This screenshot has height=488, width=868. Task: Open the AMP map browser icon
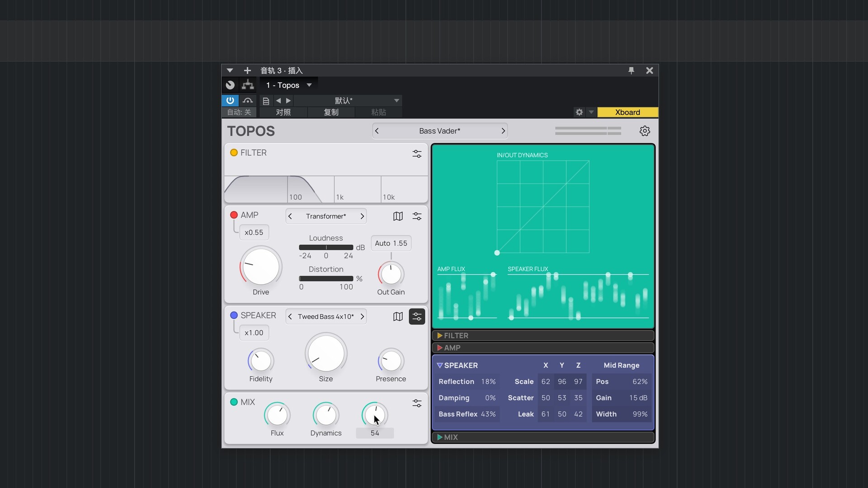pos(398,216)
